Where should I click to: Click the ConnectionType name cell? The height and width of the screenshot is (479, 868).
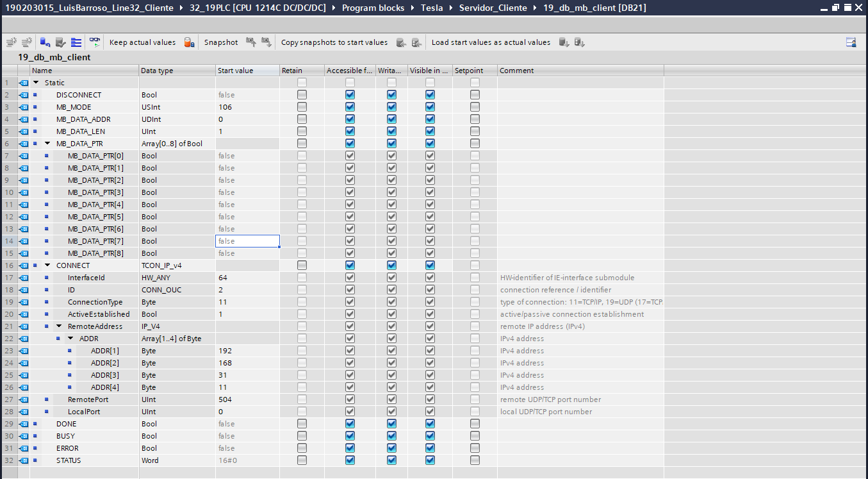point(95,302)
